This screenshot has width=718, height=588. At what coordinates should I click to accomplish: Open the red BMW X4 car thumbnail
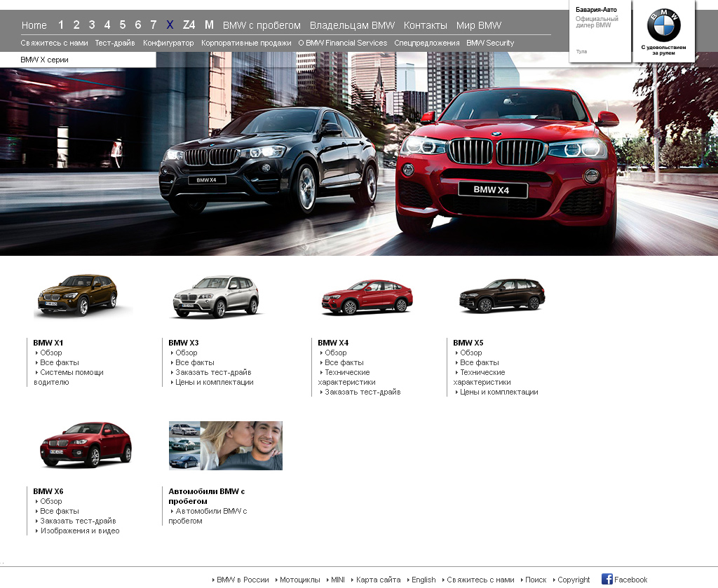[367, 297]
